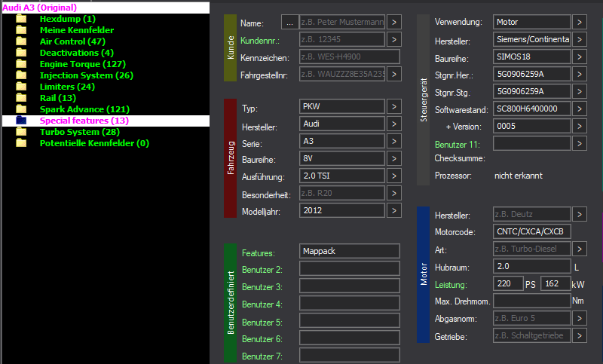
Task: Open the Art engine type arrow
Action: 580,249
